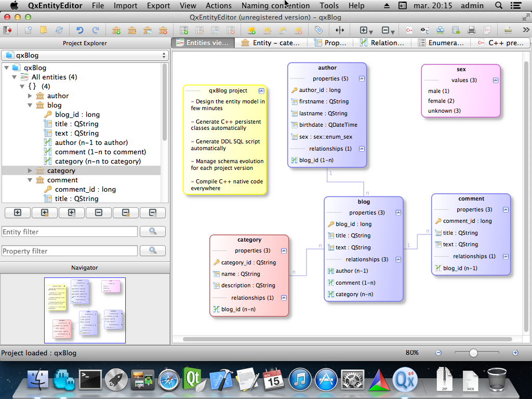This screenshot has width=532, height=399.
Task: Click the expand all button in explorer
Action: tap(18, 212)
